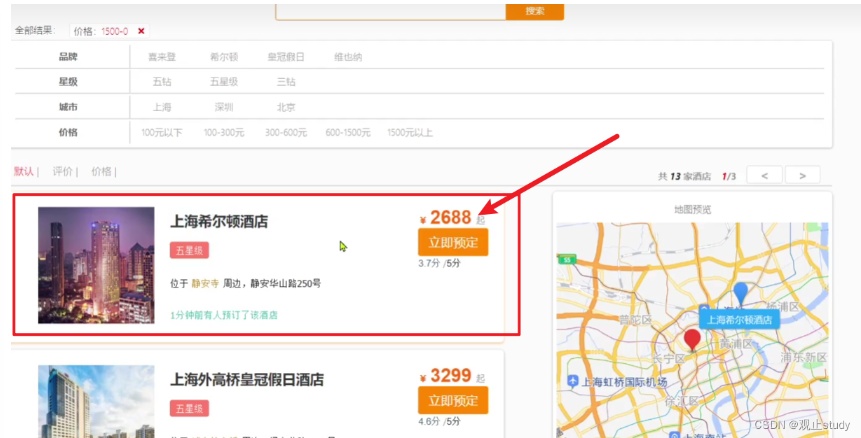Image resolution: width=861 pixels, height=438 pixels.
Task: Open the 上海外高桥皇冠假日酒店 hotel title
Action: coord(247,379)
